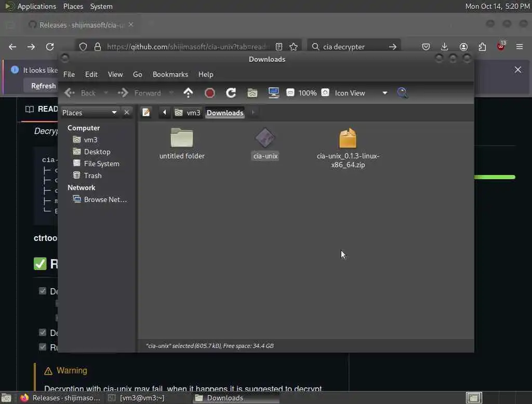Close the Releases Firefox tab
The width and height of the screenshot is (532, 404).
point(131,24)
